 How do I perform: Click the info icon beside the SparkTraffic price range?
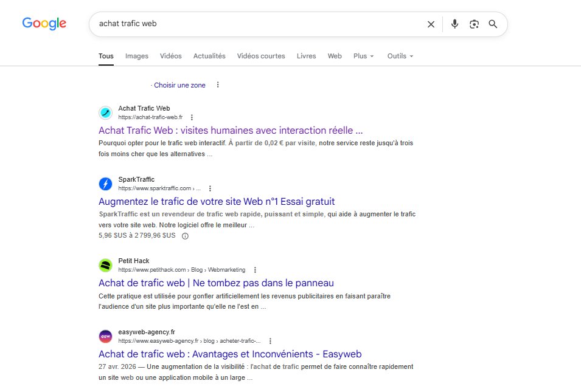[185, 236]
